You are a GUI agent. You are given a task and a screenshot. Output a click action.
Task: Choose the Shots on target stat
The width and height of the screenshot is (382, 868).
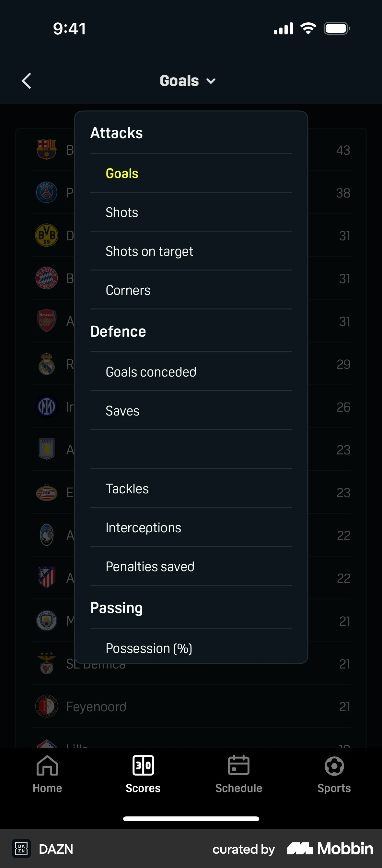(x=149, y=251)
